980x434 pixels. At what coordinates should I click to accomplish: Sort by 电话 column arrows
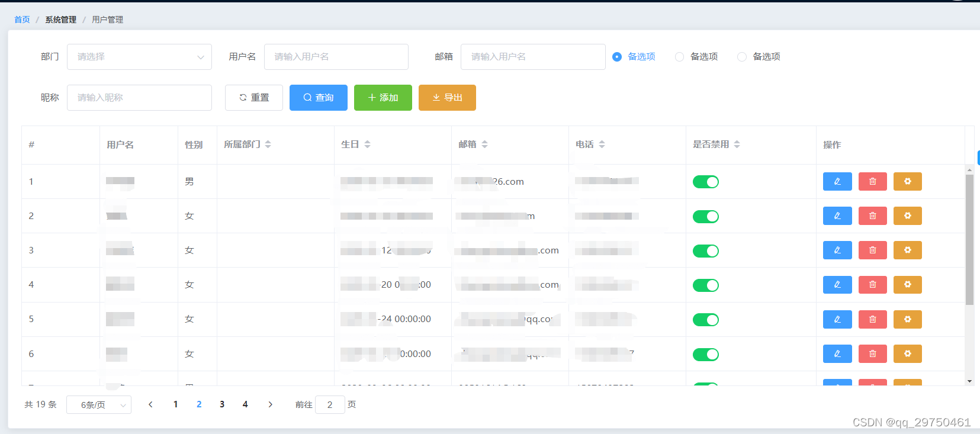point(602,144)
